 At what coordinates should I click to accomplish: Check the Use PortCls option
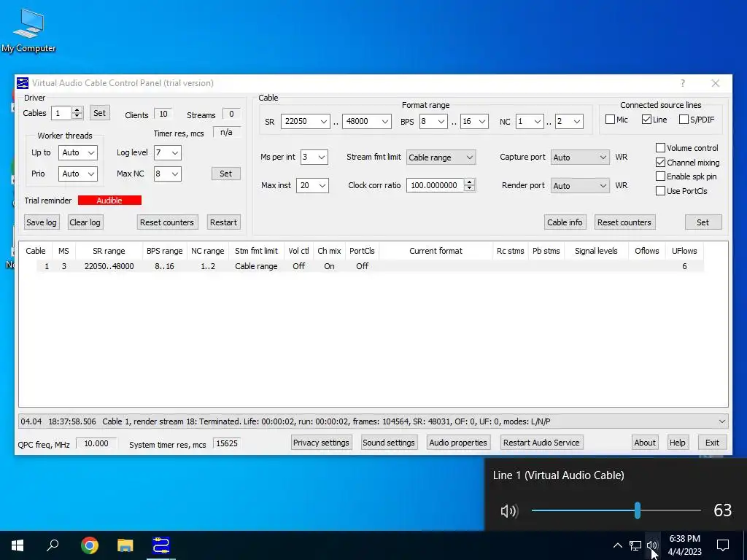(660, 191)
